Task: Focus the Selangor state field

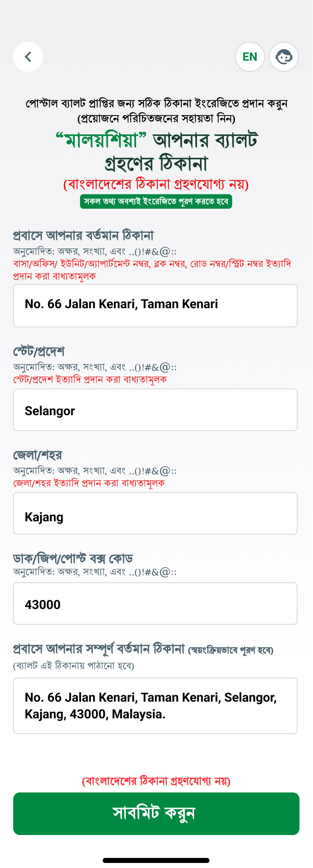Action: pyautogui.click(x=155, y=410)
